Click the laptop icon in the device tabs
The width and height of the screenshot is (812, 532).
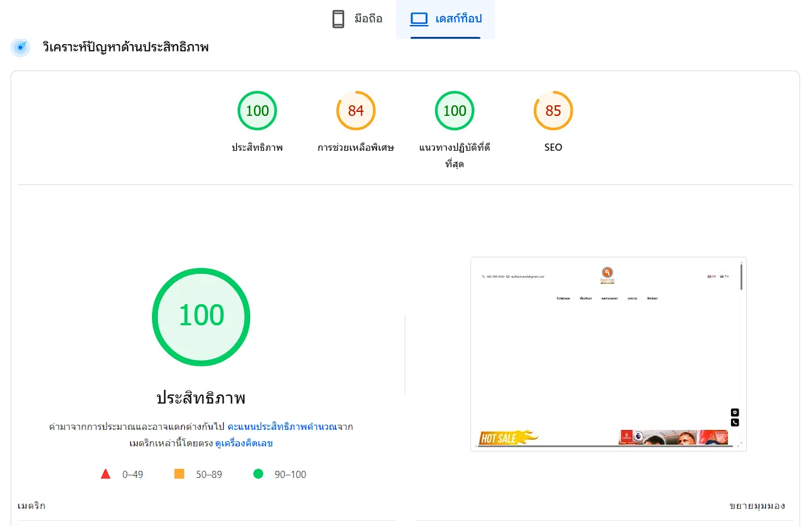coord(419,19)
